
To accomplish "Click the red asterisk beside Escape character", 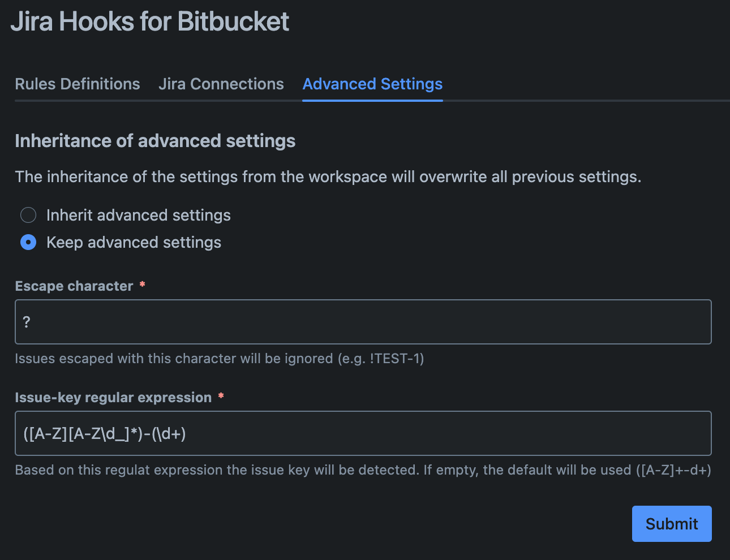I will 143,285.
